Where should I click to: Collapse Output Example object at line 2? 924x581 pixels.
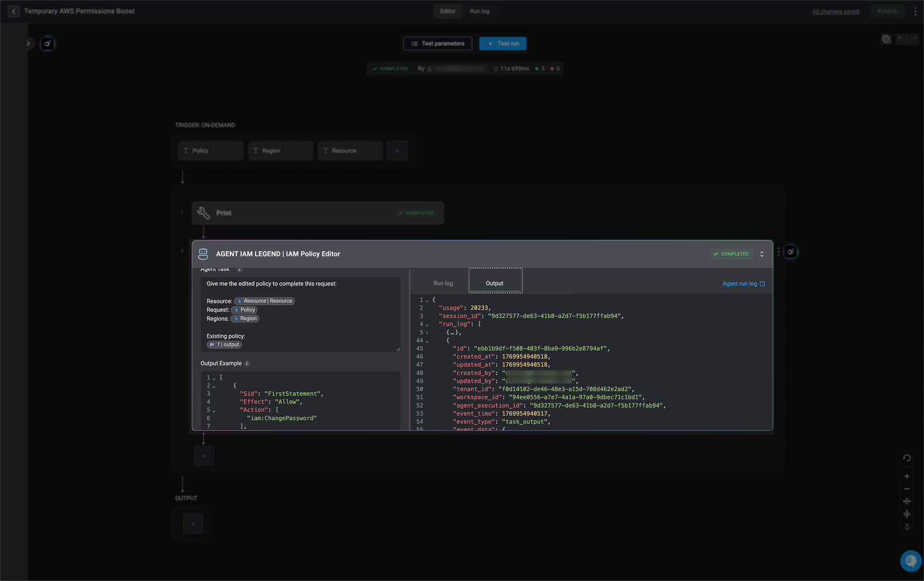(214, 386)
